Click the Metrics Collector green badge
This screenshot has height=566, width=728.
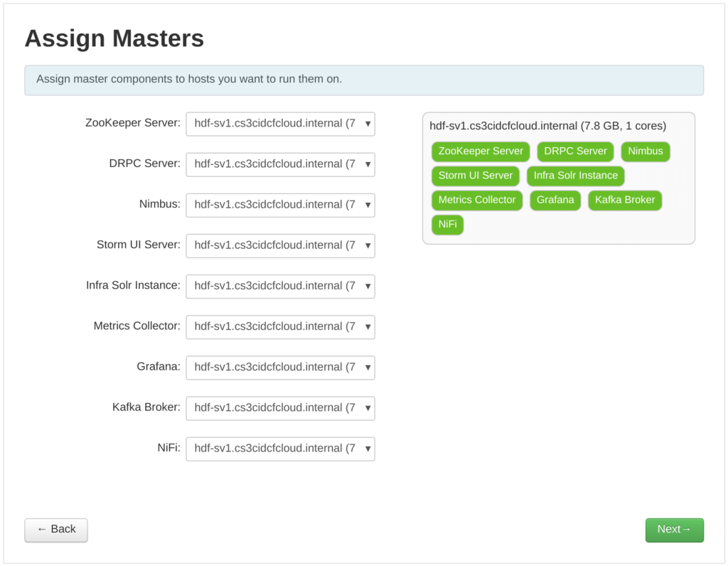(x=477, y=200)
